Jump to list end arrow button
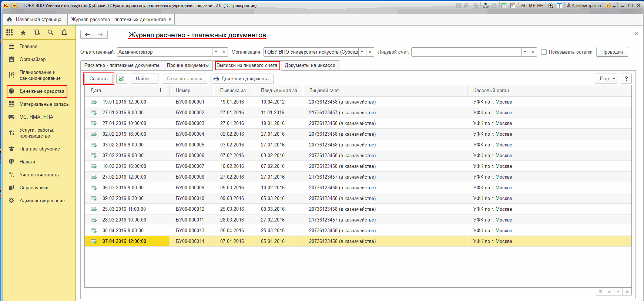The image size is (644, 301). [x=627, y=292]
